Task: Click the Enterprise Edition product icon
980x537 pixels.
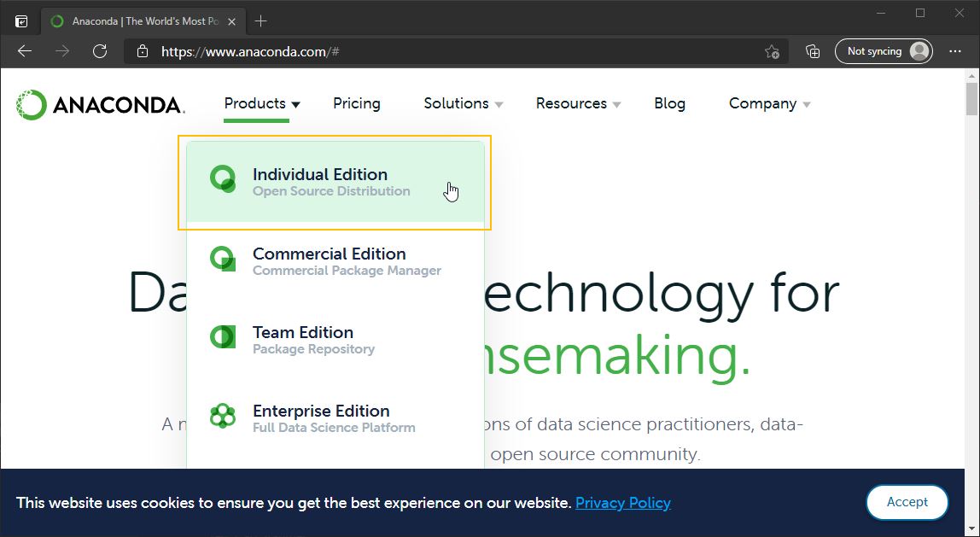Action: [x=223, y=416]
